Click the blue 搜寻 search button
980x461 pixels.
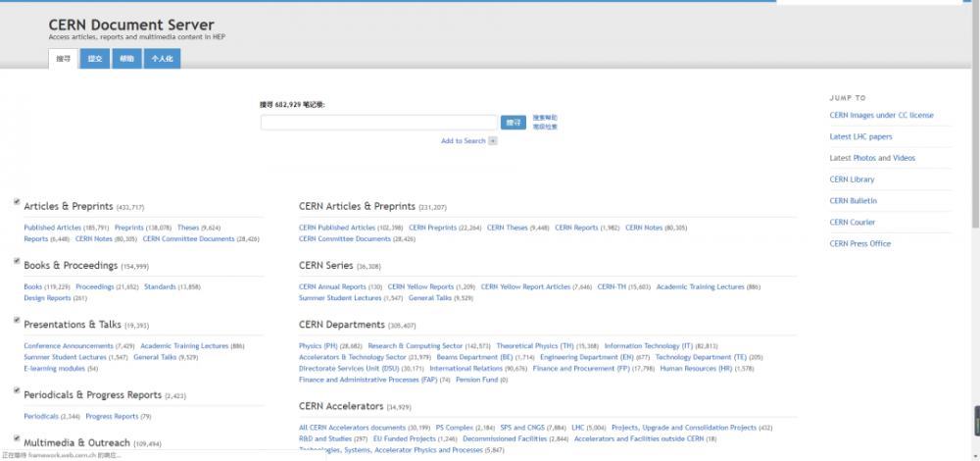point(514,123)
